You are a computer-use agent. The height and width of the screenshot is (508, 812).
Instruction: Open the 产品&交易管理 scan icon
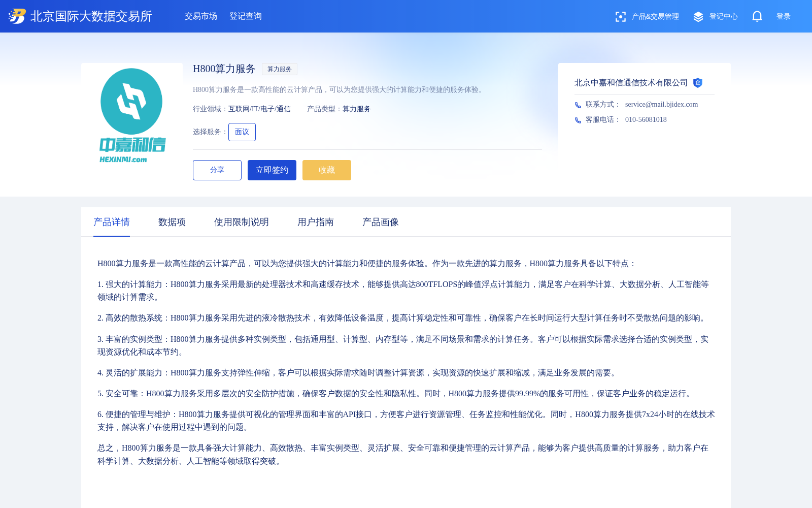[620, 17]
